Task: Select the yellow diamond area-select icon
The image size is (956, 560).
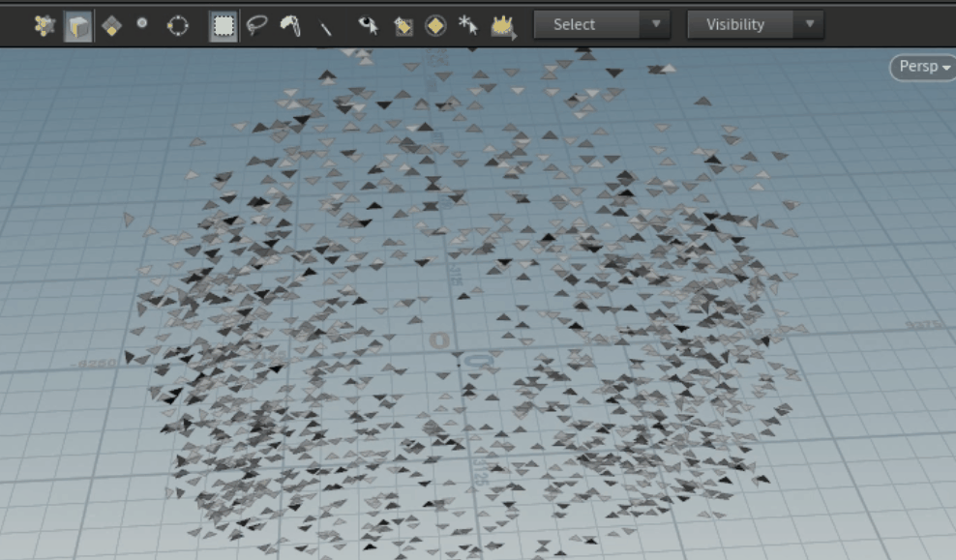Action: coord(433,24)
